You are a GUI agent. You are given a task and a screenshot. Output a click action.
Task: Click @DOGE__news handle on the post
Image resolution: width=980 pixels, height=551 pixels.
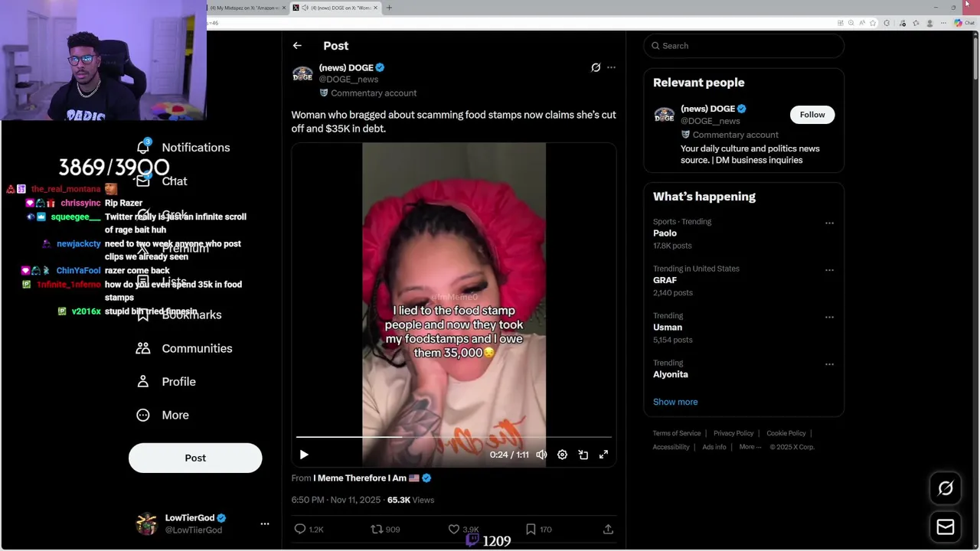[348, 80]
